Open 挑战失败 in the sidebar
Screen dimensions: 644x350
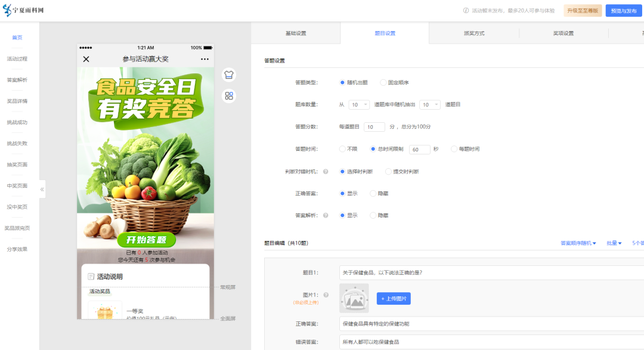coord(17,143)
